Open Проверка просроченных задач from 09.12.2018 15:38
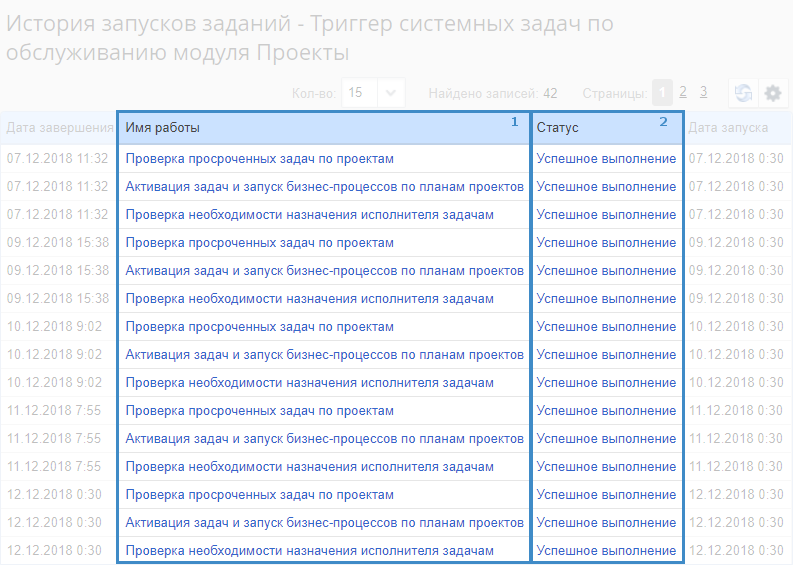This screenshot has height=565, width=793. pos(259,242)
